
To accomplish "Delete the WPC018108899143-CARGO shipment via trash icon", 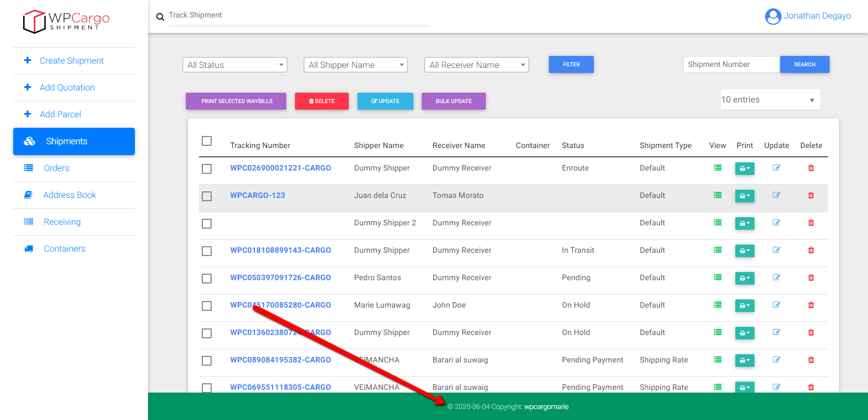I will (x=811, y=250).
